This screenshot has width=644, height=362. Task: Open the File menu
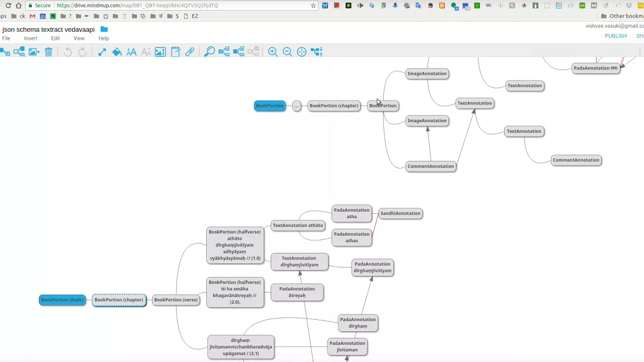(x=6, y=38)
